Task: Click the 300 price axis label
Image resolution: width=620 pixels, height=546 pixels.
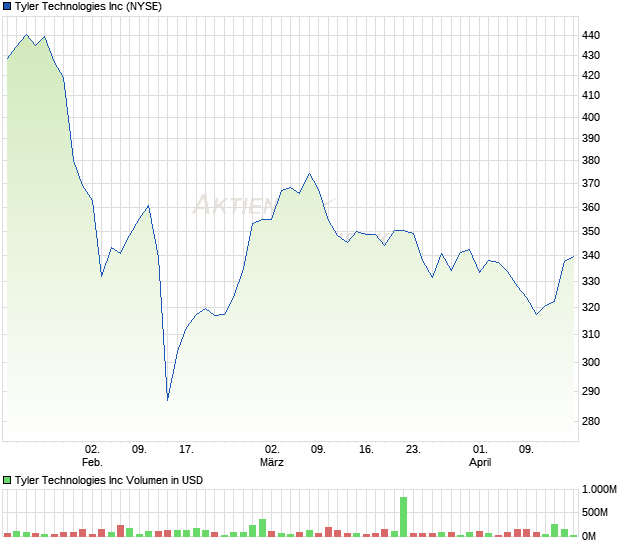Action: pyautogui.click(x=591, y=362)
